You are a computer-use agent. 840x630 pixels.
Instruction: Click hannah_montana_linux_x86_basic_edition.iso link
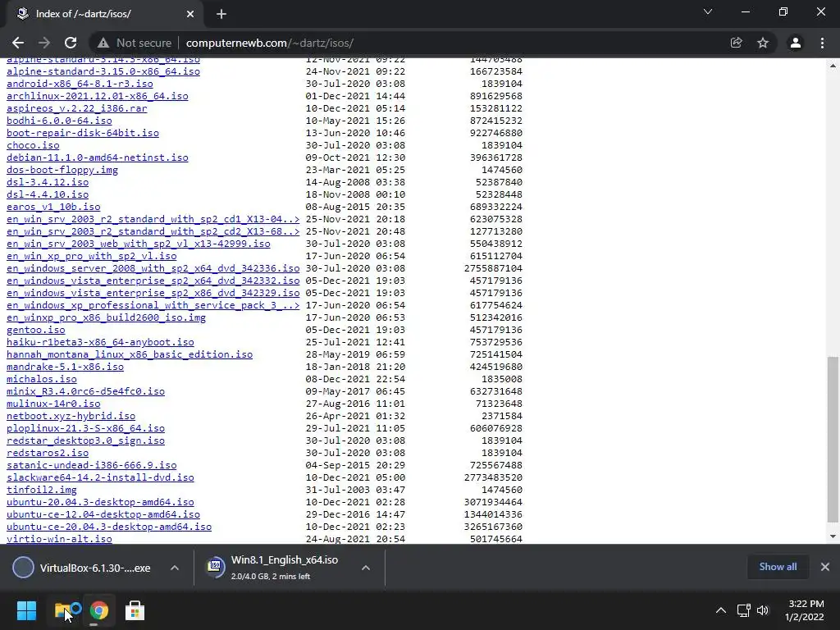coord(130,354)
